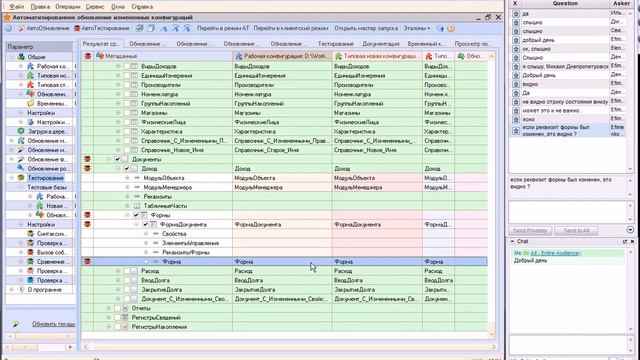The image size is (640, 360).
Task: Open the Файл menu
Action: tap(16, 7)
